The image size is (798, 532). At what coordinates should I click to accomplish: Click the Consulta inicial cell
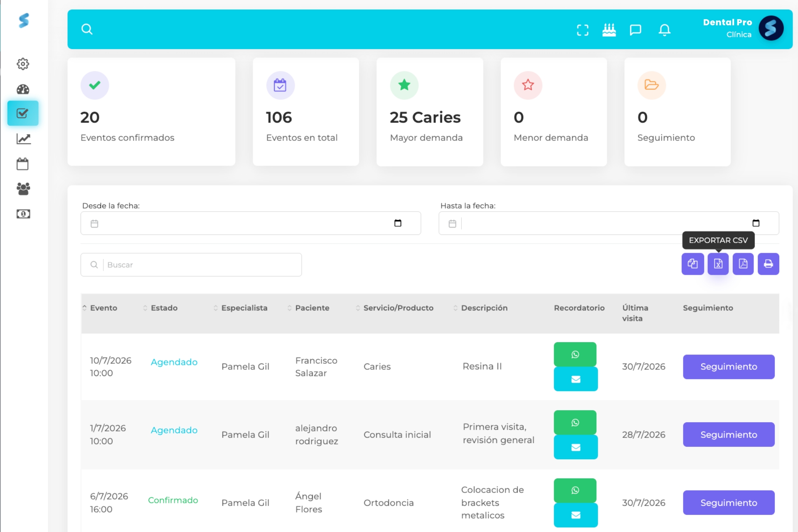(x=397, y=435)
